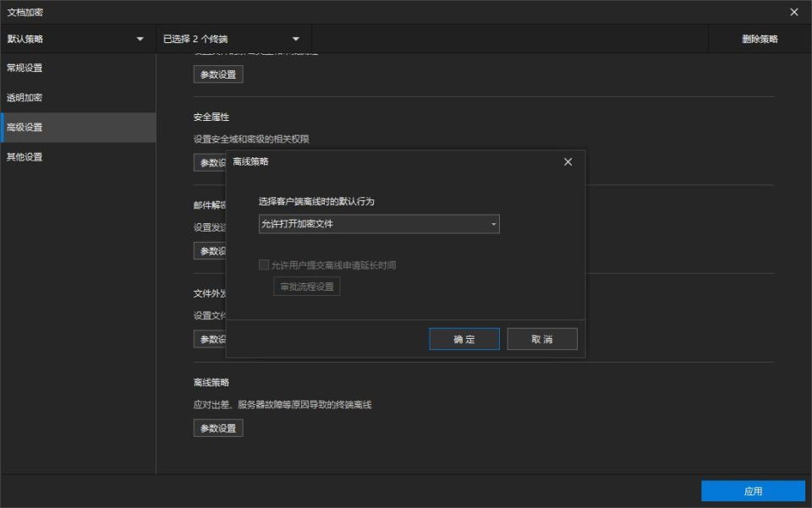Click the 设置安全域和密级的相关权限 description
The height and width of the screenshot is (508, 812).
[x=251, y=139]
